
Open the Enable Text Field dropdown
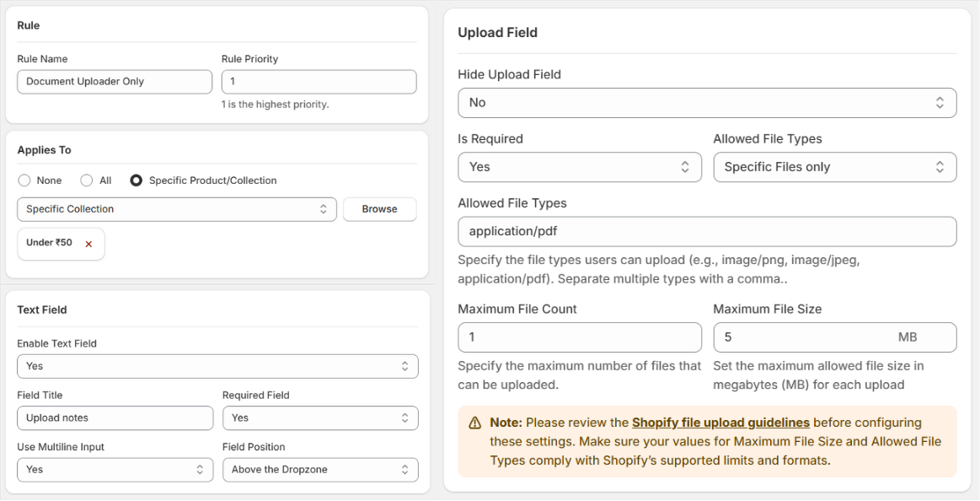[217, 366]
